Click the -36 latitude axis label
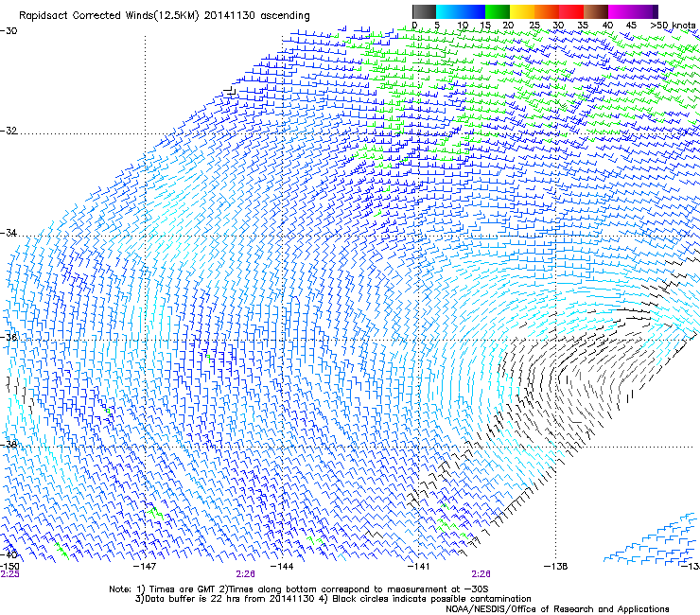 9,337
